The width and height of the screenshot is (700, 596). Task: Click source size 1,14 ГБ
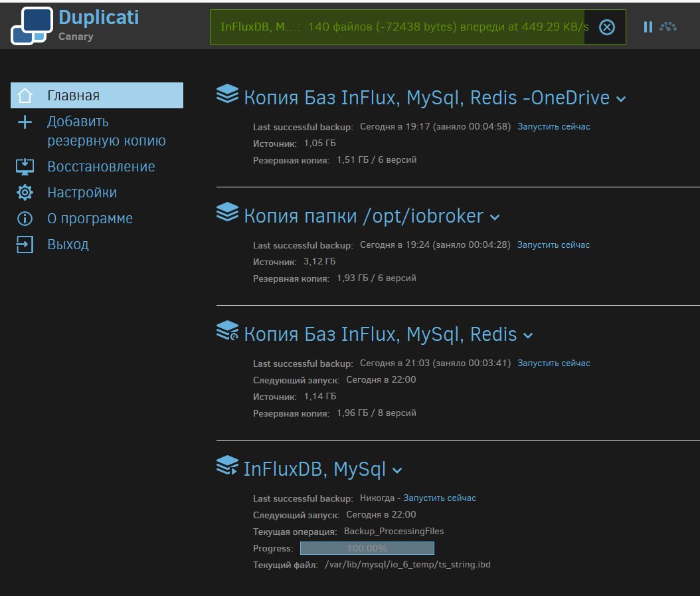tap(320, 397)
